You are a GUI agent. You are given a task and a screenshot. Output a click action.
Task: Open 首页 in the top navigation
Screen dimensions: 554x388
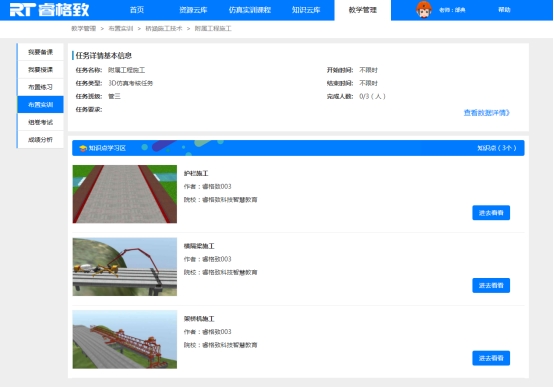137,10
